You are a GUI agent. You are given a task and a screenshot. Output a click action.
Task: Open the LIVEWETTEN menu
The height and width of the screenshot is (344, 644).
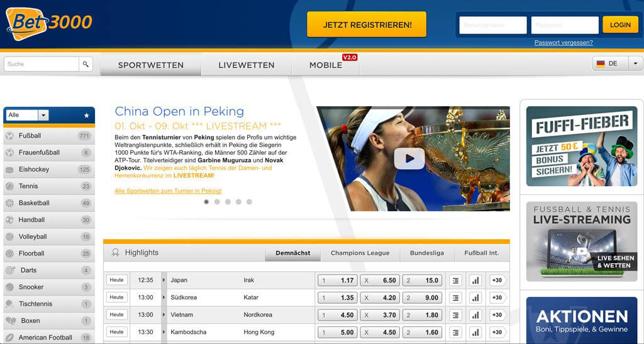247,65
